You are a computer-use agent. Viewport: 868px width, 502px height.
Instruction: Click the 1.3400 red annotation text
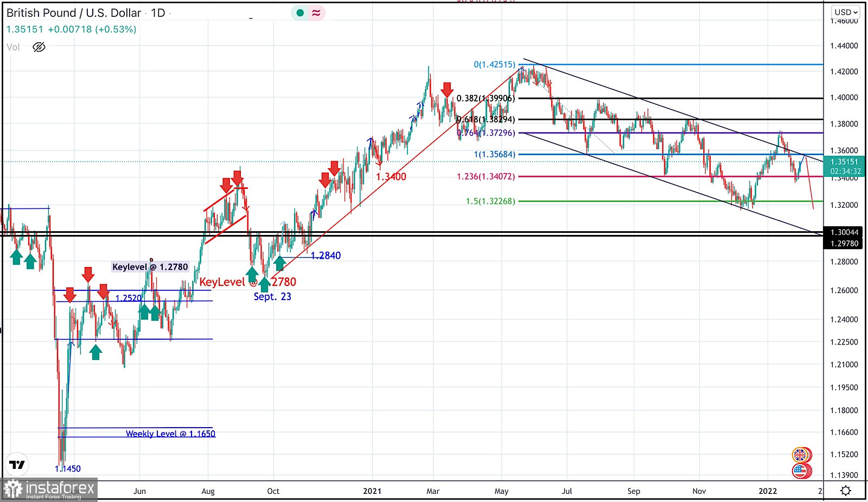tap(391, 176)
